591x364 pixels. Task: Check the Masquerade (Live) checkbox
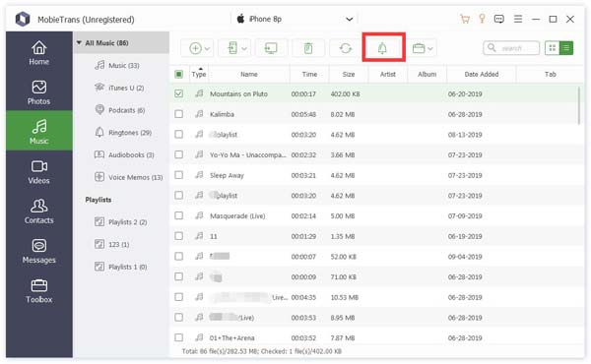click(179, 215)
